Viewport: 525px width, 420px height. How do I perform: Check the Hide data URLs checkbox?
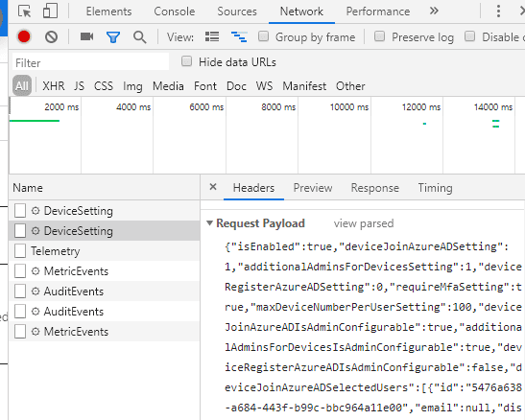click(x=186, y=61)
